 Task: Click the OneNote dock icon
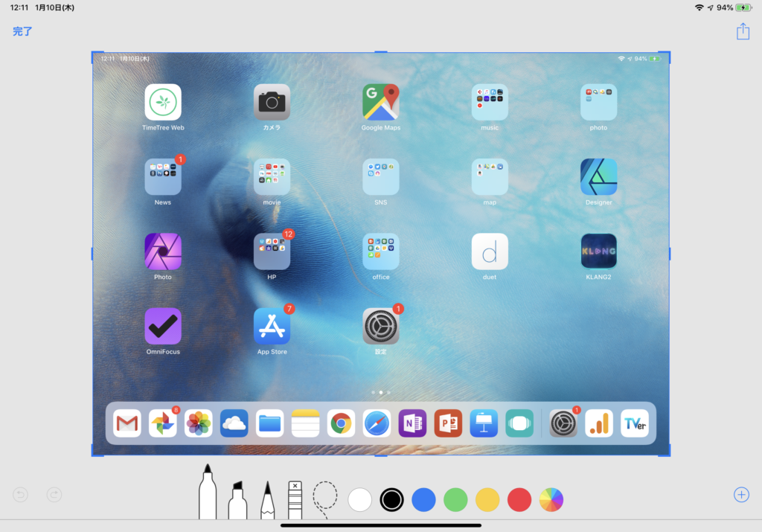coord(412,423)
